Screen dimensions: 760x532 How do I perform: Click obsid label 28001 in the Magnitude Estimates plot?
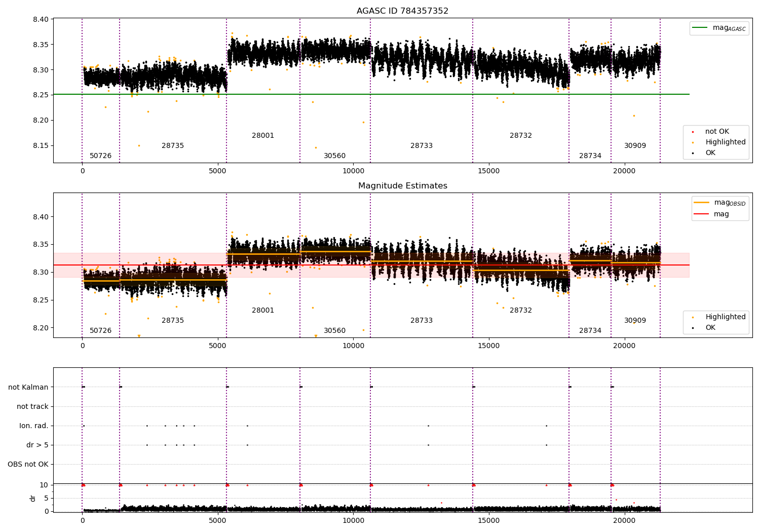pyautogui.click(x=263, y=311)
